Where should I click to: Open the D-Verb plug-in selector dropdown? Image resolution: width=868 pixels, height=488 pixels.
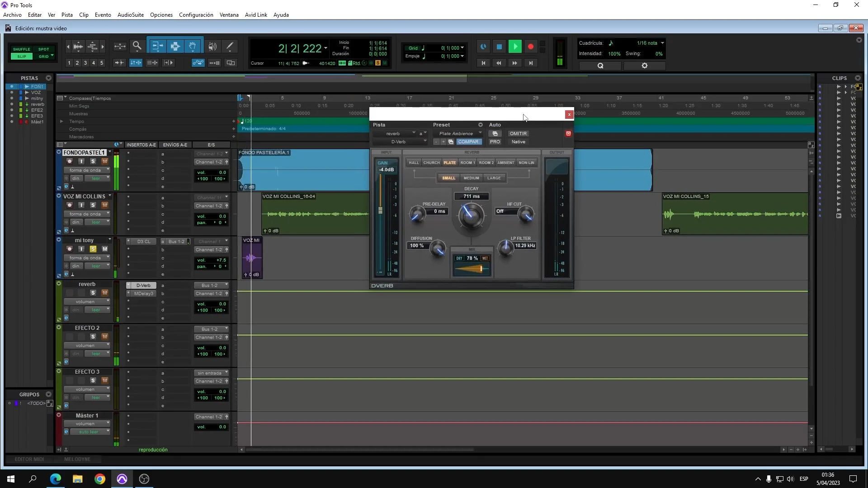[400, 141]
